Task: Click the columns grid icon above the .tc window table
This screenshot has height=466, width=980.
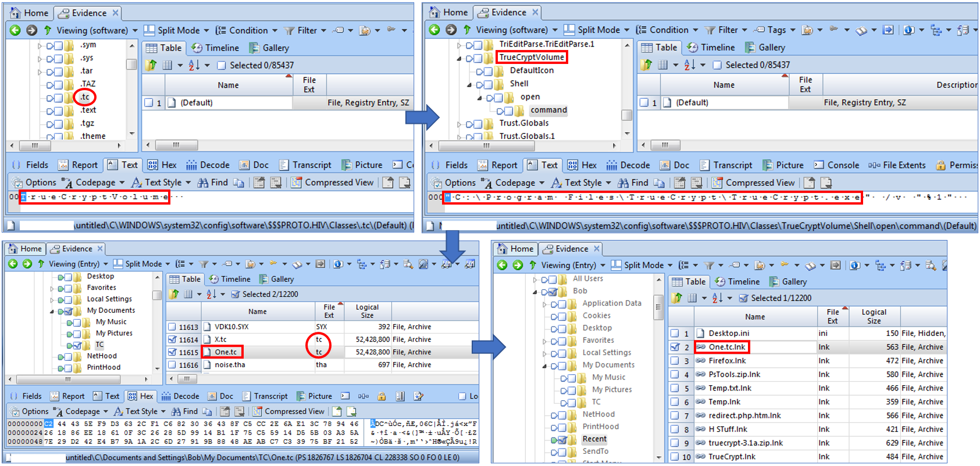Action: [x=168, y=65]
